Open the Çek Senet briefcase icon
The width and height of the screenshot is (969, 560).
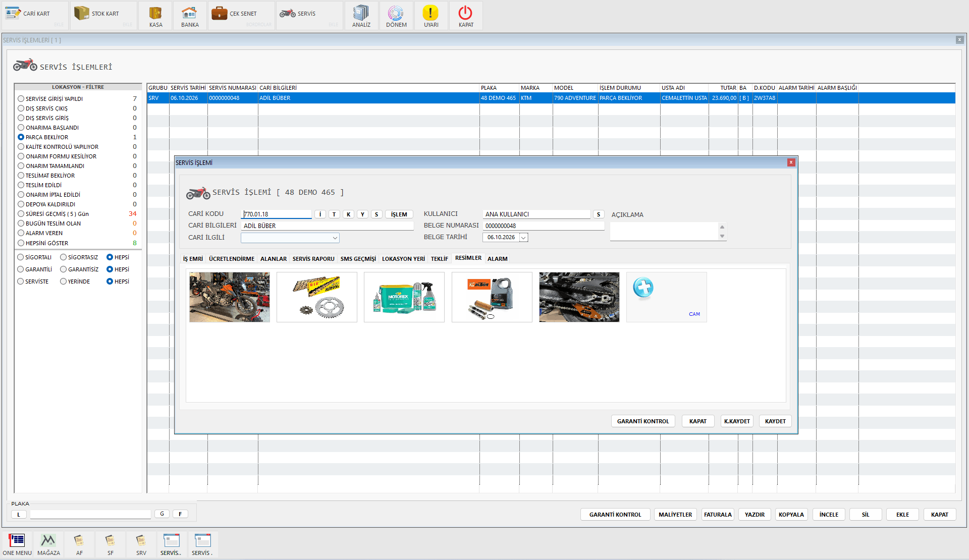(x=219, y=13)
